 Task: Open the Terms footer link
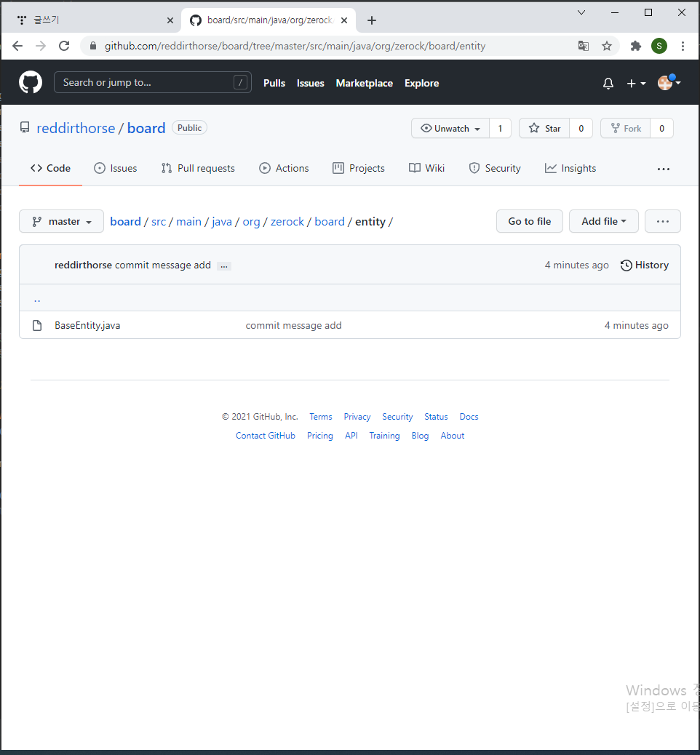[320, 417]
